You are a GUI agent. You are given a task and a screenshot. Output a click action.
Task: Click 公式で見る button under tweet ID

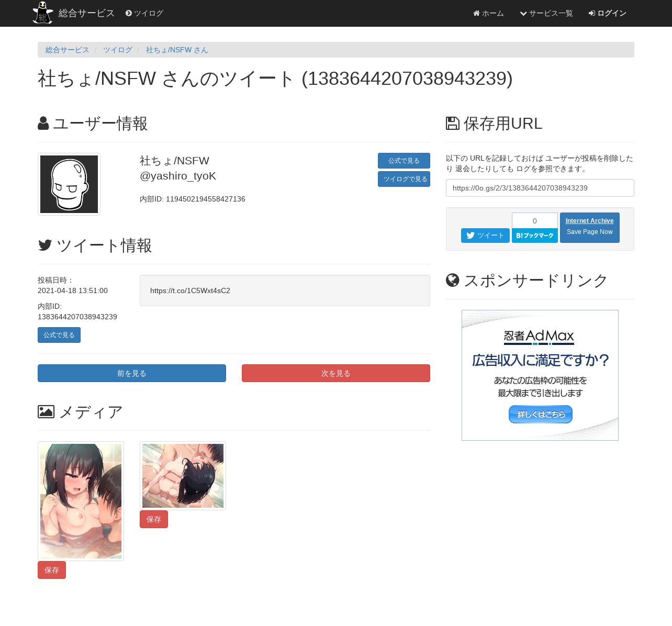pyautogui.click(x=59, y=335)
